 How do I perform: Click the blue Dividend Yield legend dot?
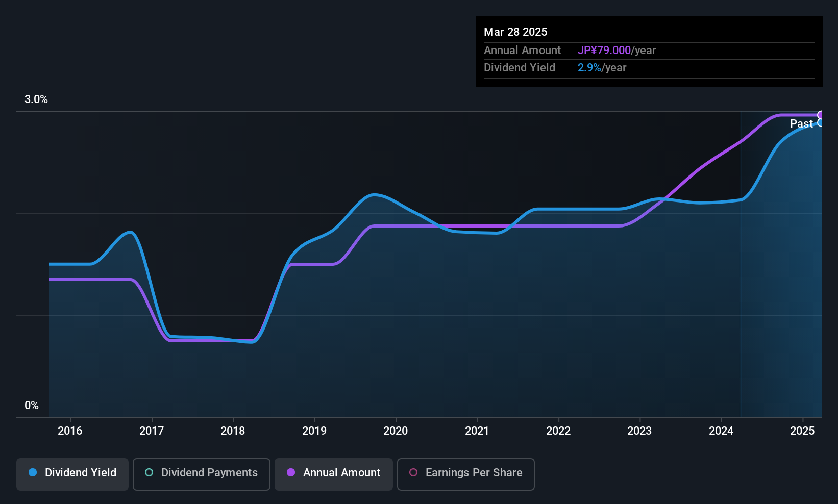click(33, 472)
